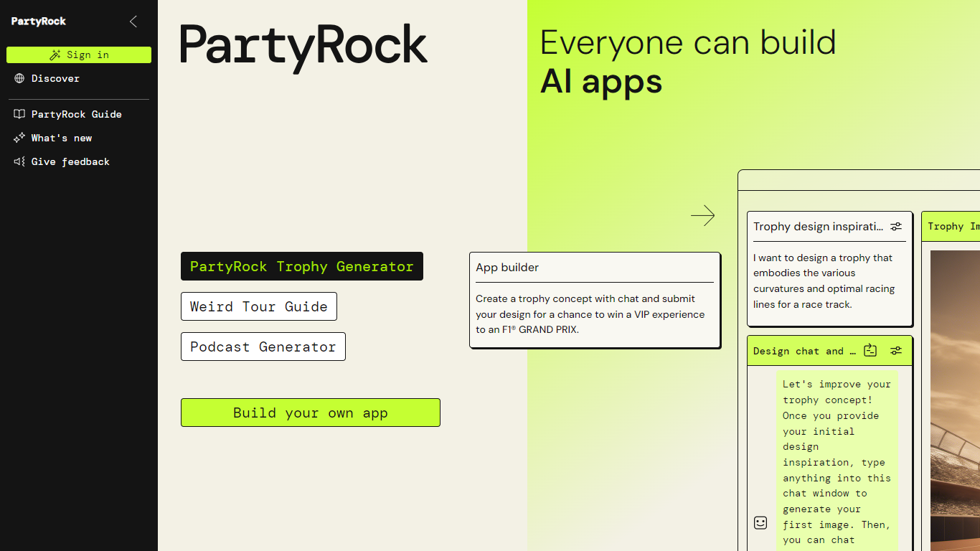Click the chat history icon on Design chat widget
This screenshot has height=551, width=980.
[870, 351]
